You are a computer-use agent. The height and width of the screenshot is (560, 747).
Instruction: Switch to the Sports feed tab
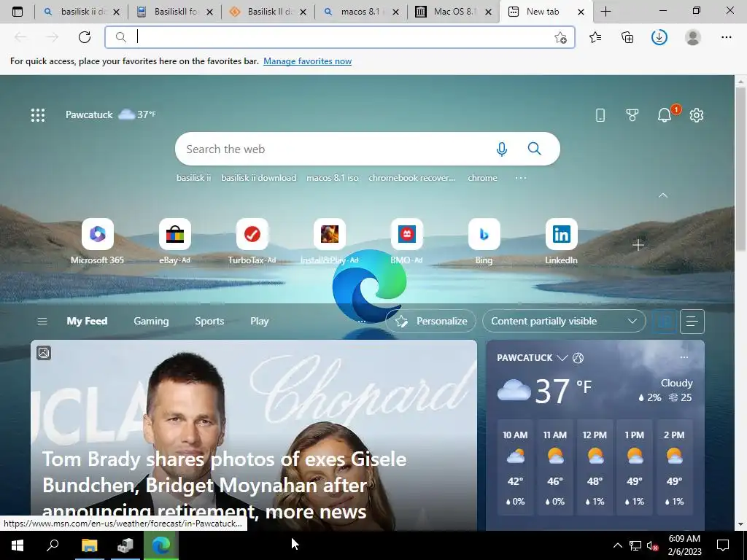[x=209, y=321]
